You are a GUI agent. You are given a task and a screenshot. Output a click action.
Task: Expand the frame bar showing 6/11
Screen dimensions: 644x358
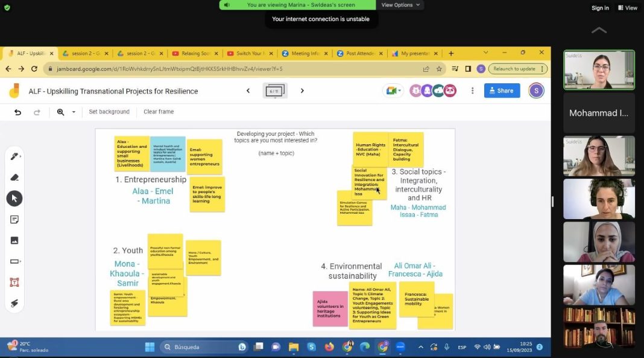pyautogui.click(x=275, y=91)
